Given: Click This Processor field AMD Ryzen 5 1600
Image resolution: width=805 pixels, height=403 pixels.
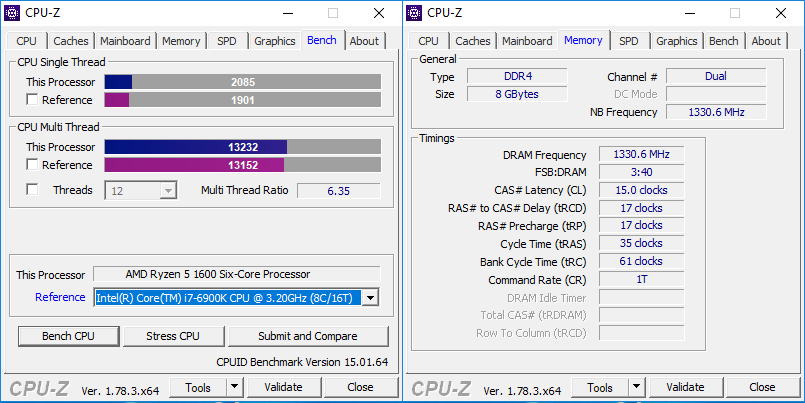Looking at the screenshot, I should click(237, 274).
